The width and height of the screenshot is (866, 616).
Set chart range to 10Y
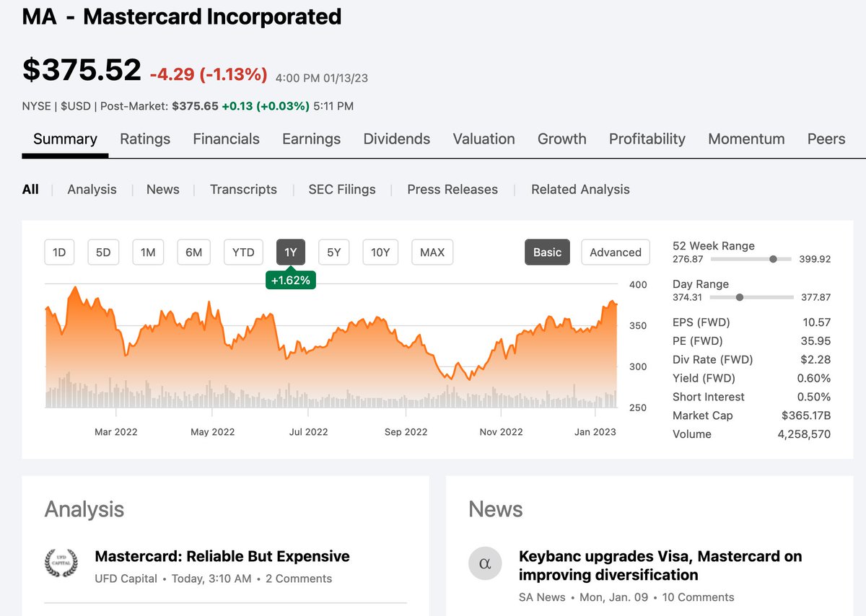(380, 252)
